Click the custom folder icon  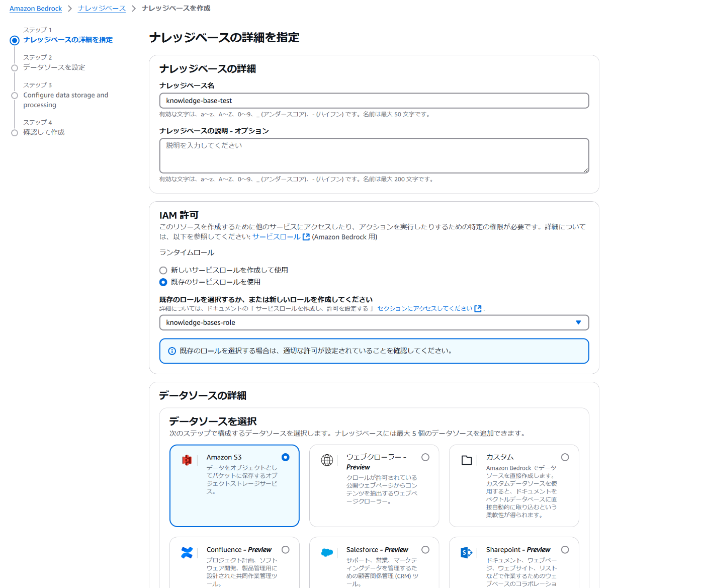coord(467,460)
